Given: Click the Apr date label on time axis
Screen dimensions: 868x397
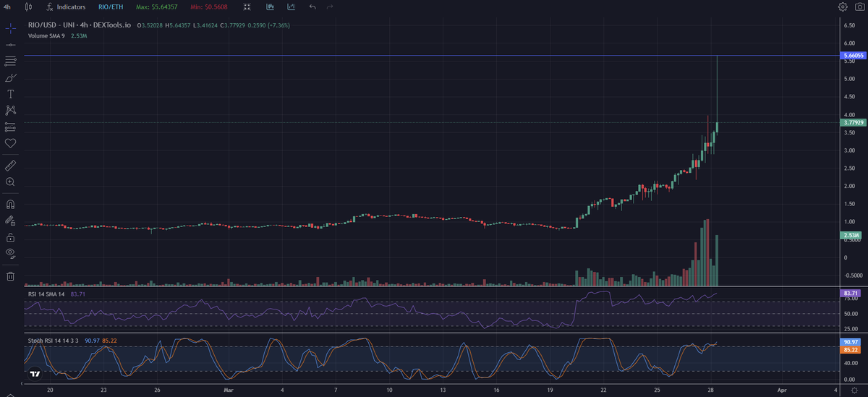Looking at the screenshot, I should [x=782, y=390].
